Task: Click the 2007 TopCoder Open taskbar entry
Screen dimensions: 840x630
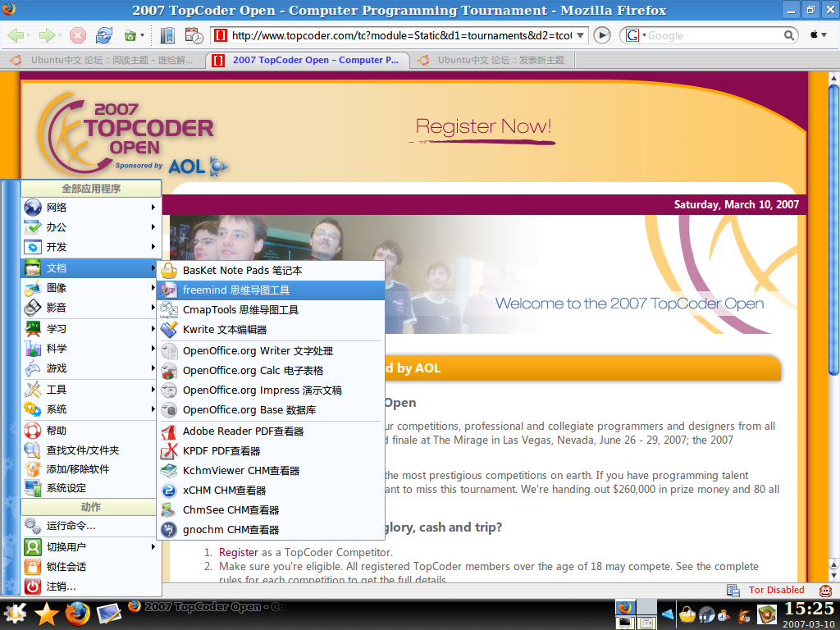Action: pyautogui.click(x=207, y=607)
